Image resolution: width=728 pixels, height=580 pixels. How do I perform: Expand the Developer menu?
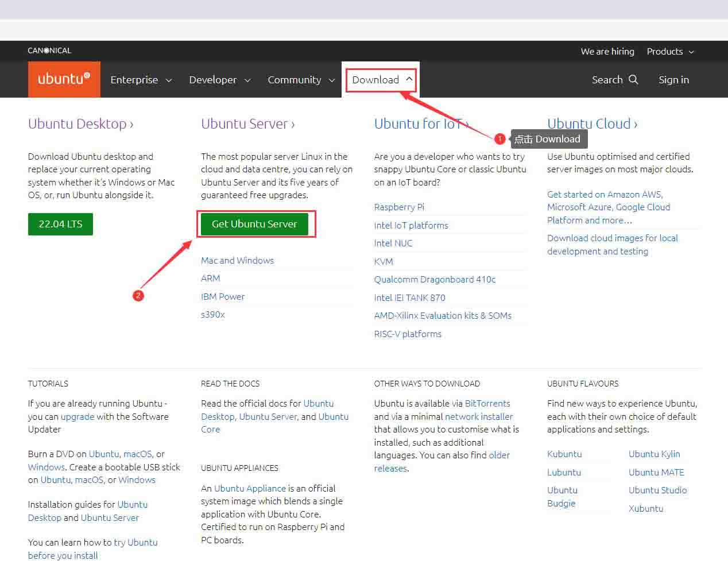tap(219, 80)
